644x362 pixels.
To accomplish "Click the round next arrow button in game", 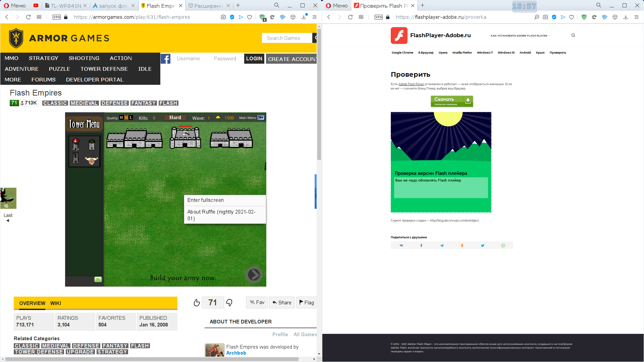I will (254, 275).
